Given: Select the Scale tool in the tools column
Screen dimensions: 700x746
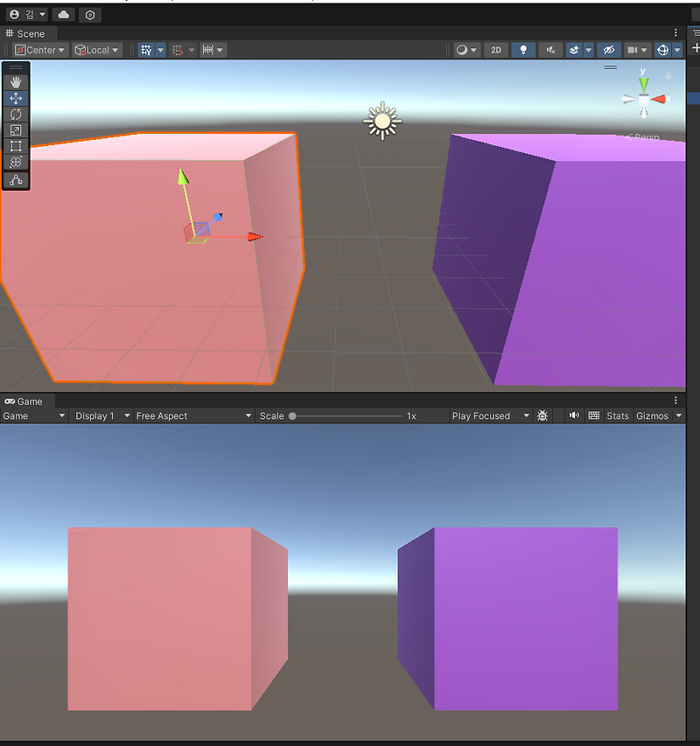Looking at the screenshot, I should [x=16, y=147].
